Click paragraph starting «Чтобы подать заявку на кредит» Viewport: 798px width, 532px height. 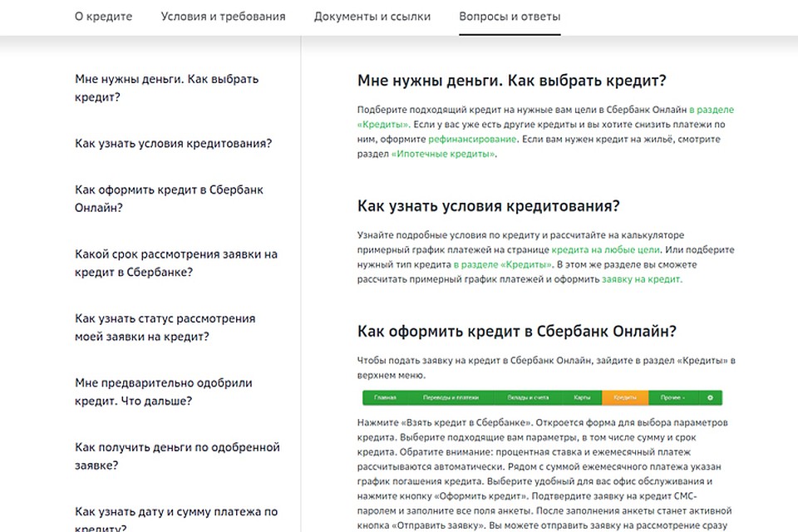[546, 367]
